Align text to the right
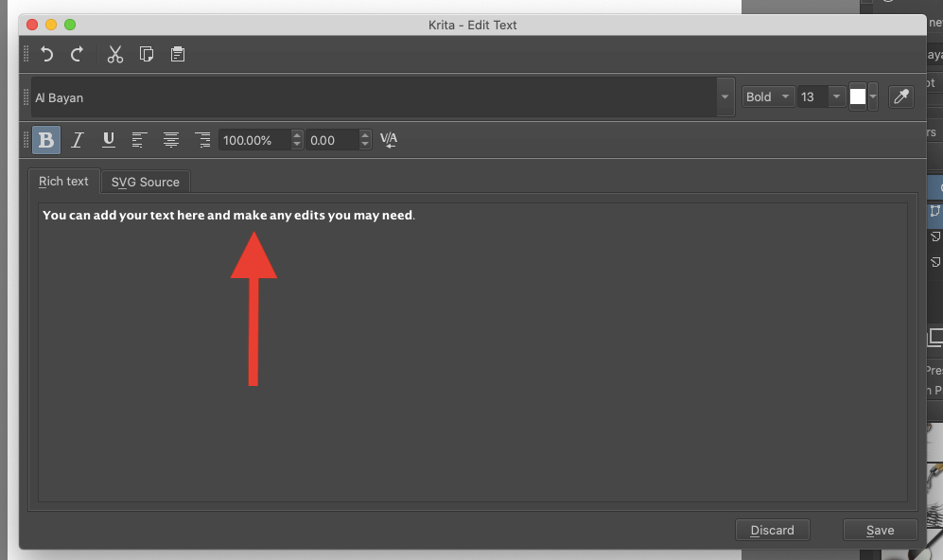943x560 pixels. [202, 140]
